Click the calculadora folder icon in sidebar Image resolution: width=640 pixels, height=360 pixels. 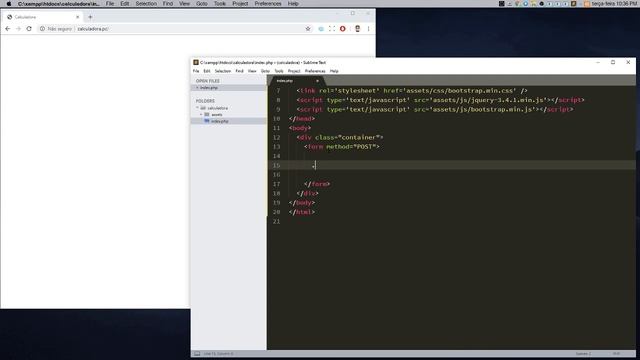pyautogui.click(x=203, y=108)
